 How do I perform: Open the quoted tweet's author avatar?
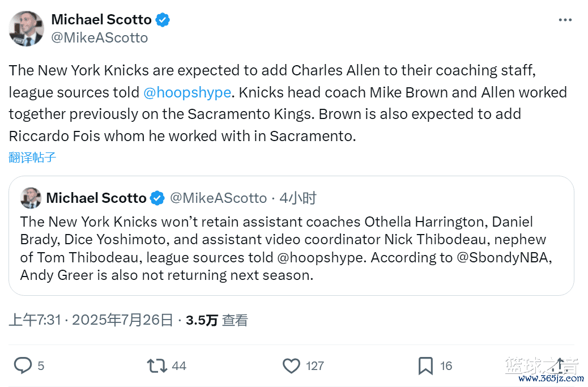tap(31, 198)
